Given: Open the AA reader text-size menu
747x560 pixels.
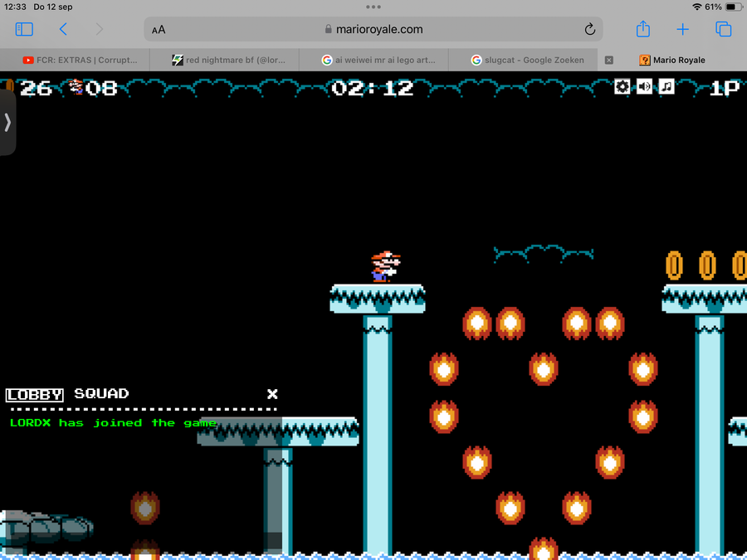Looking at the screenshot, I should (159, 30).
